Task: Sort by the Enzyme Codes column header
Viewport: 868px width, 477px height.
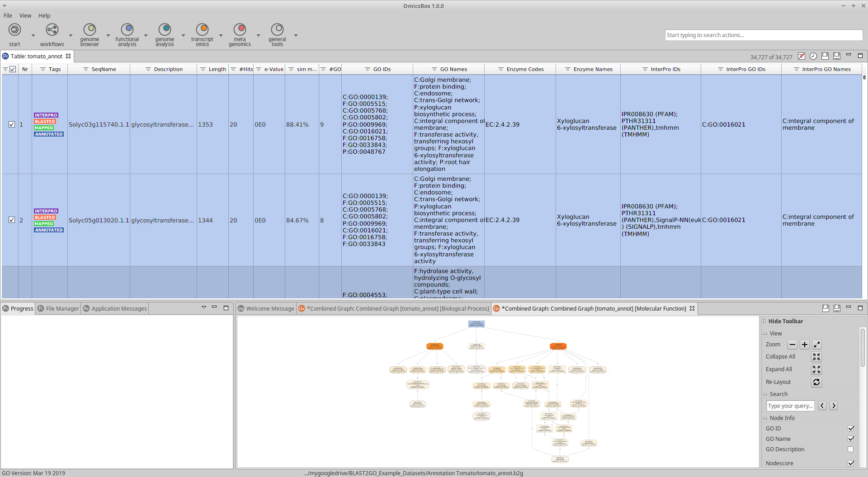Action: (524, 69)
